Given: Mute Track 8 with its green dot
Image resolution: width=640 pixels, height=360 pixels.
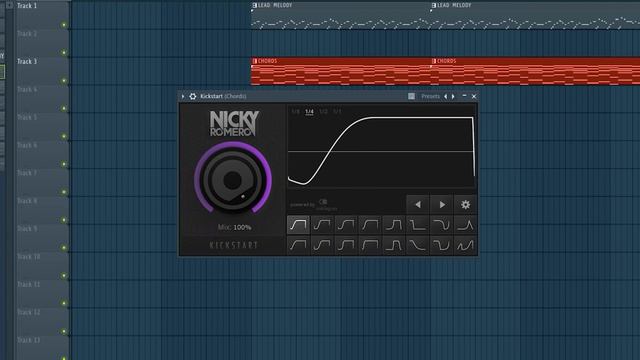Looking at the screenshot, I should pyautogui.click(x=64, y=220).
